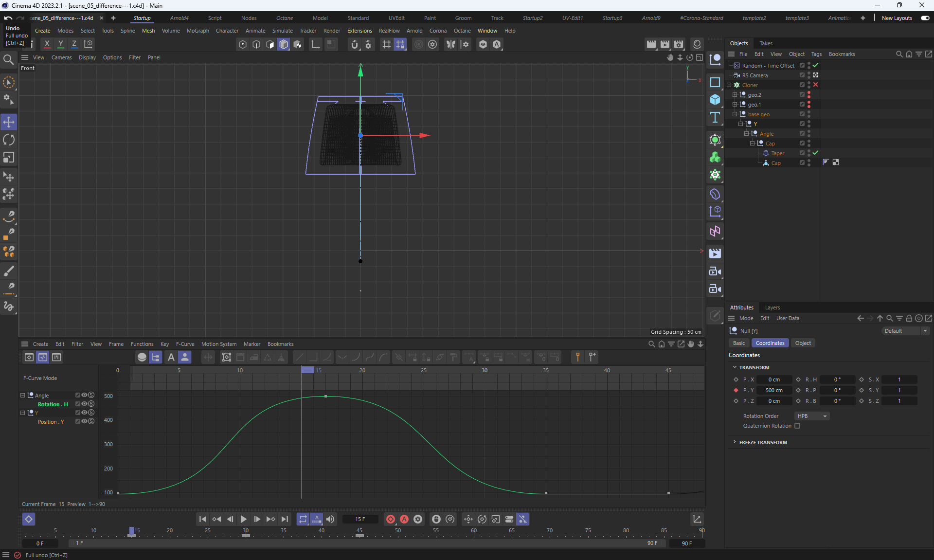The width and height of the screenshot is (934, 560).
Task: Click the Record Active Objects button
Action: [x=390, y=519]
